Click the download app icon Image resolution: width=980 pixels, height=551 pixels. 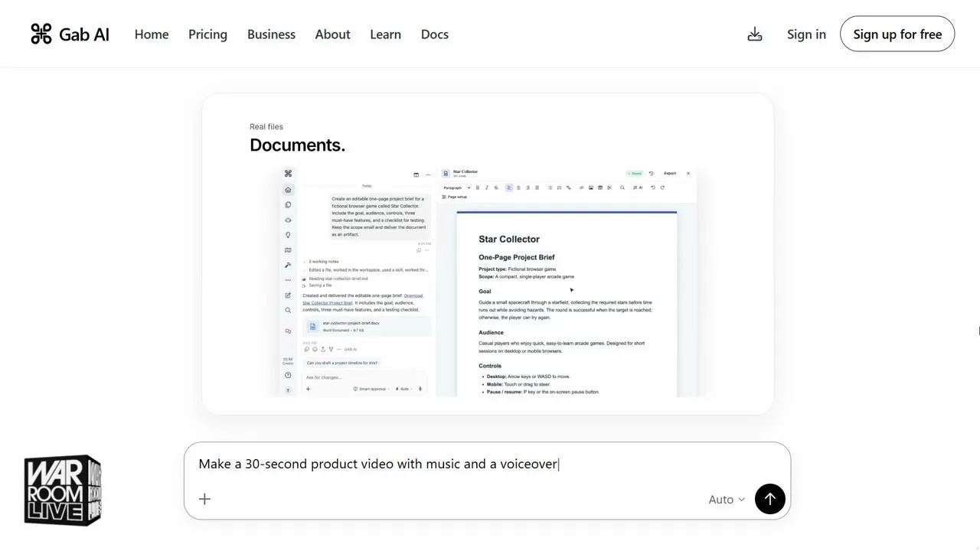[x=755, y=34]
